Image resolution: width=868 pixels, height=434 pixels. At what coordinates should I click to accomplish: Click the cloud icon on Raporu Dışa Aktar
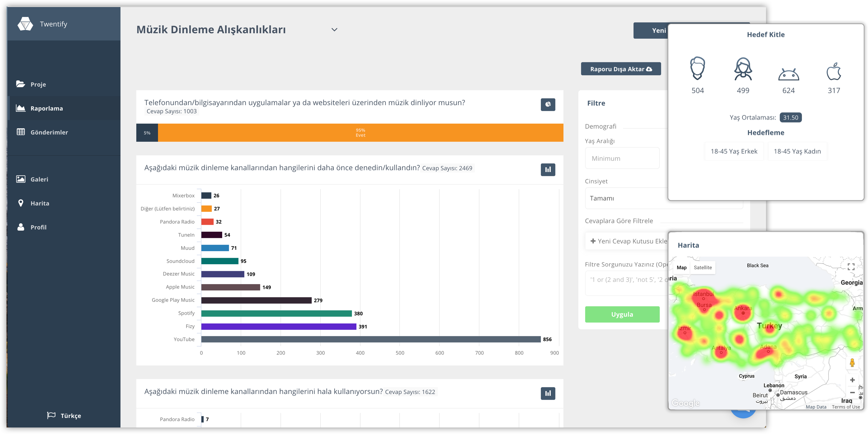point(649,69)
